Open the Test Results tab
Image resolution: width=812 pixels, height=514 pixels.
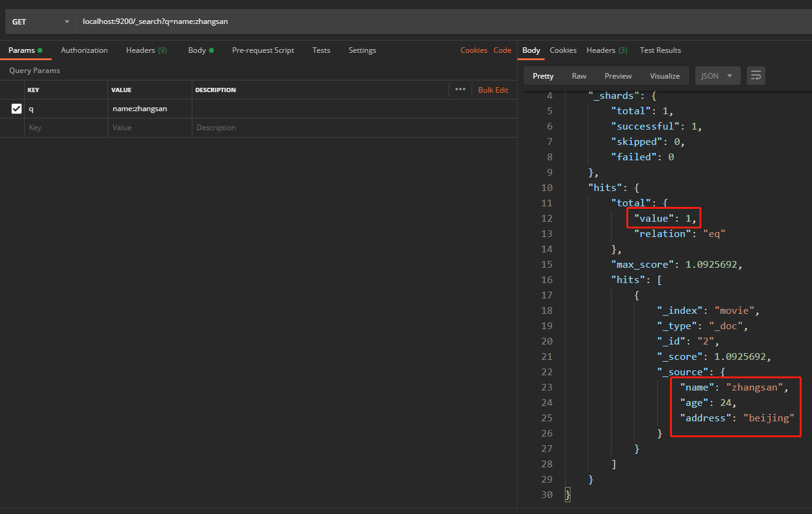coord(660,50)
